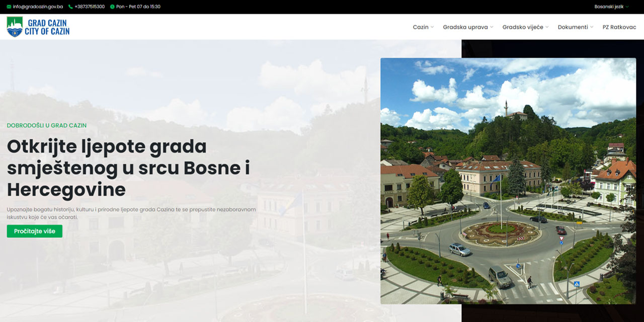
Task: Click the Pročitajte više button
Action: 35,231
